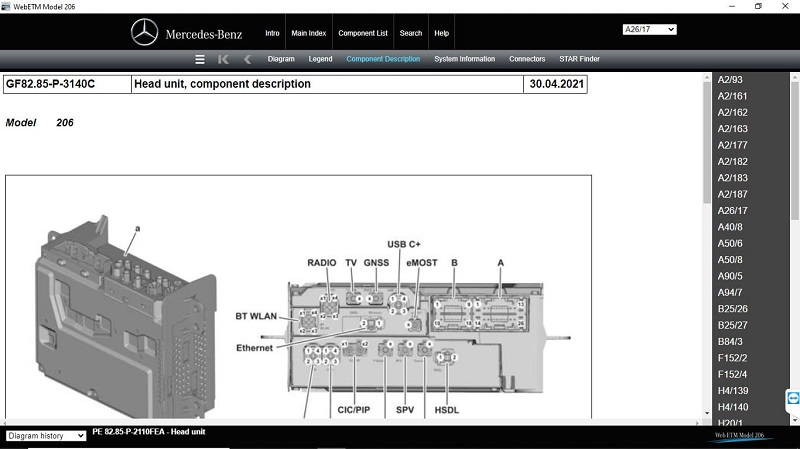
Task: Select component B25/26 in list
Action: point(732,309)
